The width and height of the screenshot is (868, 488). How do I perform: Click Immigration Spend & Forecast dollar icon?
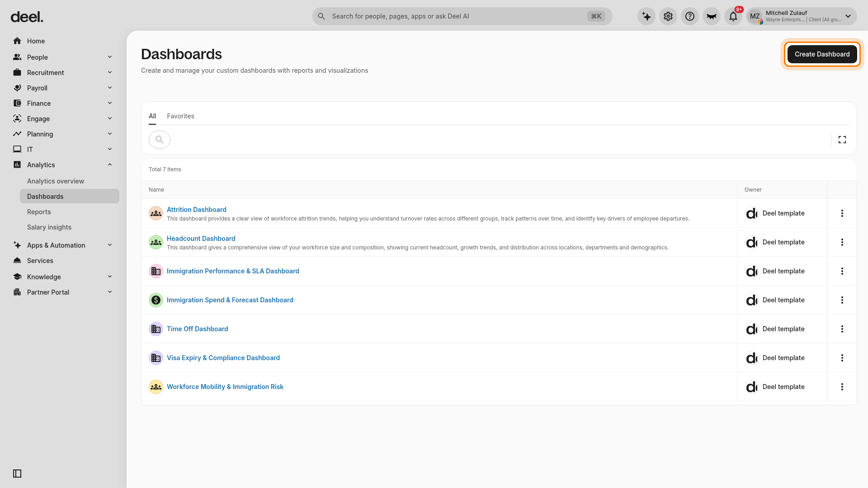[156, 300]
